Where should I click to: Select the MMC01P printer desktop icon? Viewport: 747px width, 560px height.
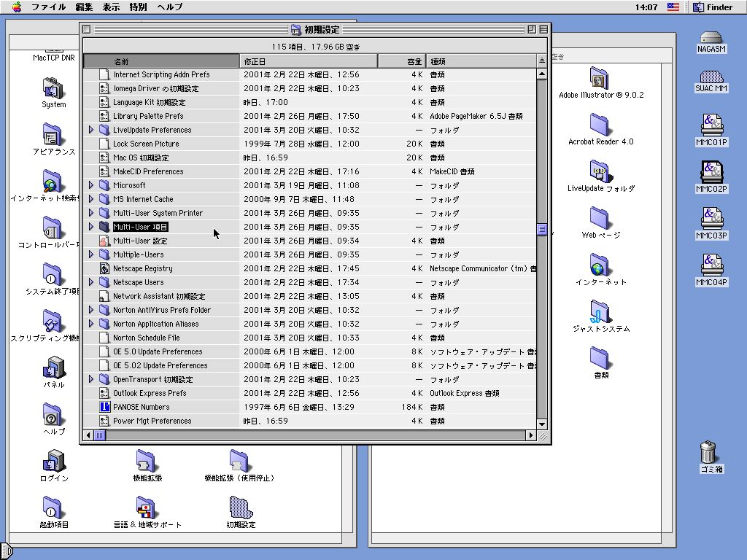pyautogui.click(x=711, y=125)
